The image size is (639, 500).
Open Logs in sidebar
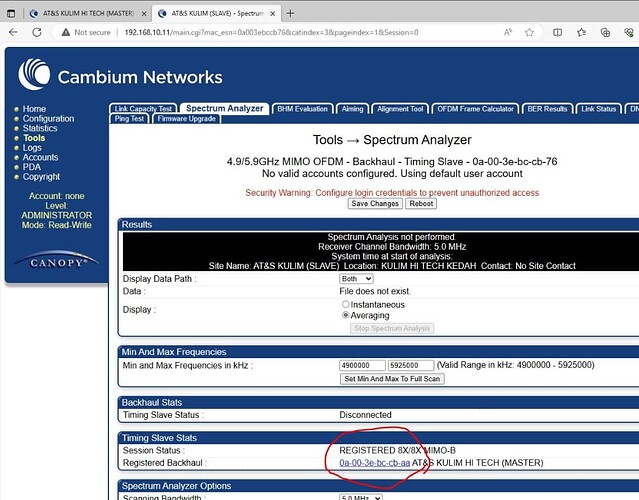tap(32, 148)
